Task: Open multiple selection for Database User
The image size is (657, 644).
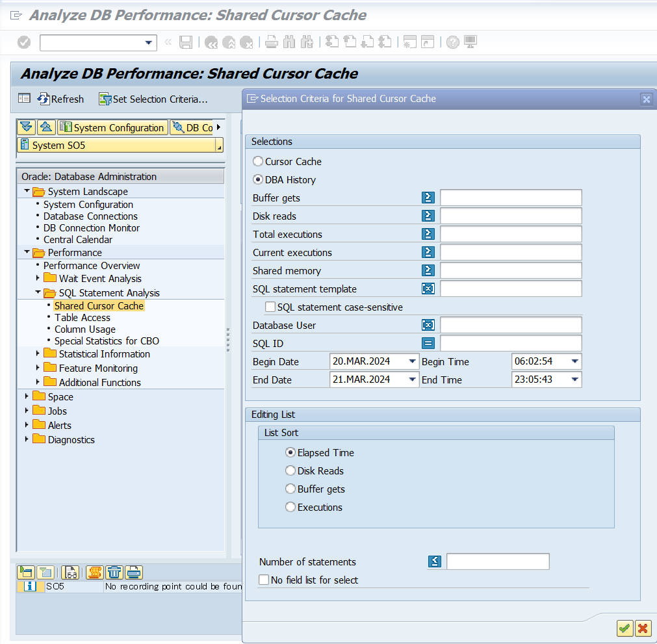Action: click(428, 324)
